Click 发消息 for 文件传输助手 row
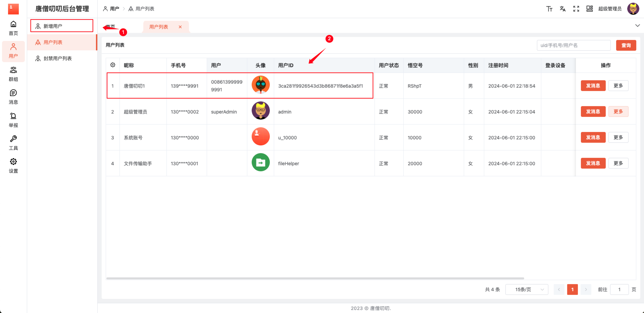644x313 pixels. point(593,163)
